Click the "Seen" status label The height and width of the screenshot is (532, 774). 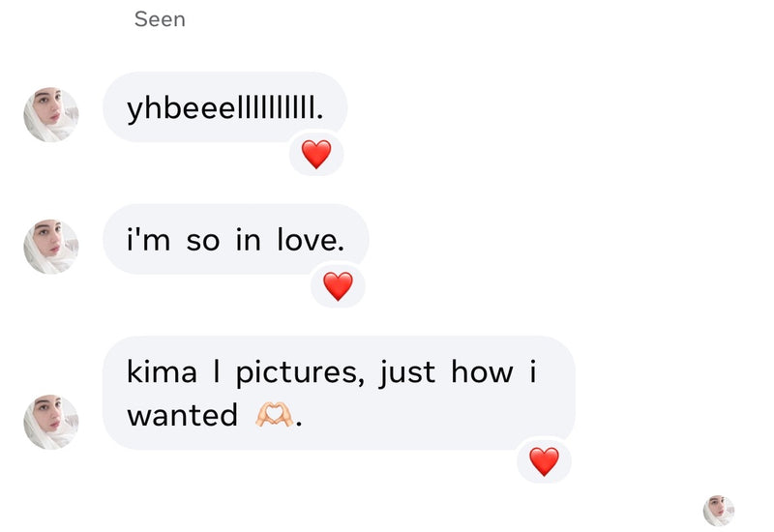pos(160,19)
